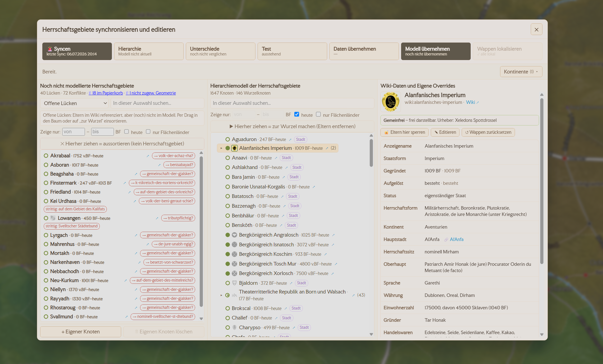Image resolution: width=603 pixels, height=364 pixels.
Task: Click 'strittig: Svelltscher Städtebund' tag
Action: point(72,226)
